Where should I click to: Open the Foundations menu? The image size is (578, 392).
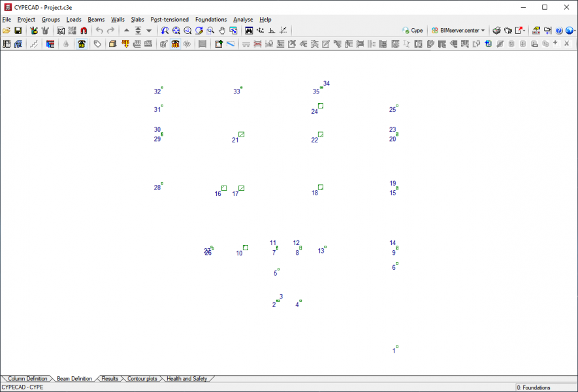[211, 20]
